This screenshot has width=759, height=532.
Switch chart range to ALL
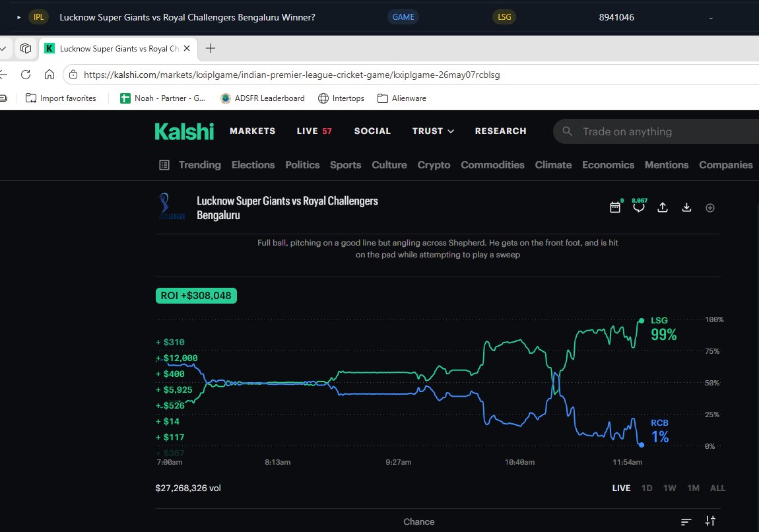pos(717,488)
